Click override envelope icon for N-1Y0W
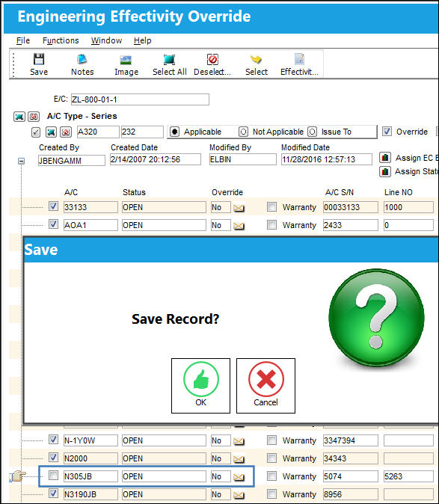Screen dimensions: 439x504 (239, 441)
